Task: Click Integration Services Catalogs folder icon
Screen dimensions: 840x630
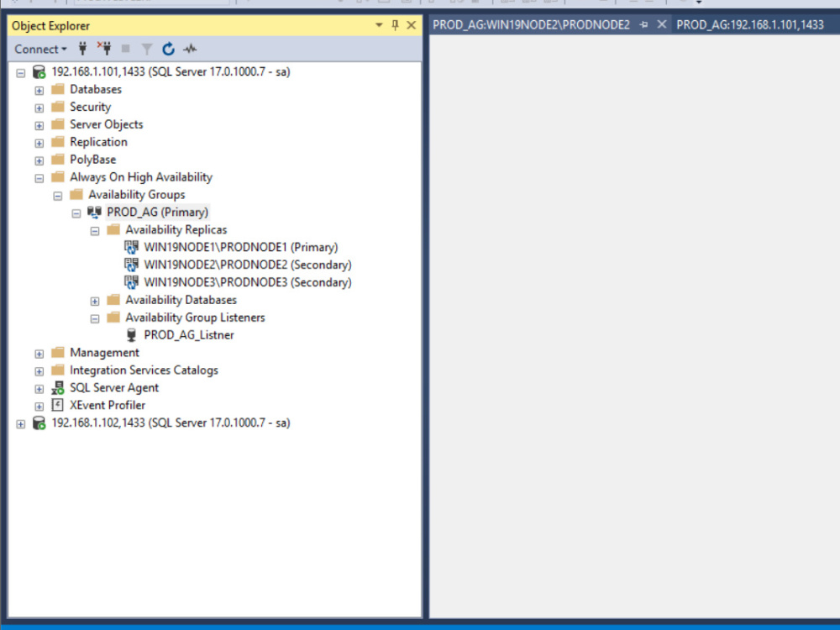Action: 58,370
